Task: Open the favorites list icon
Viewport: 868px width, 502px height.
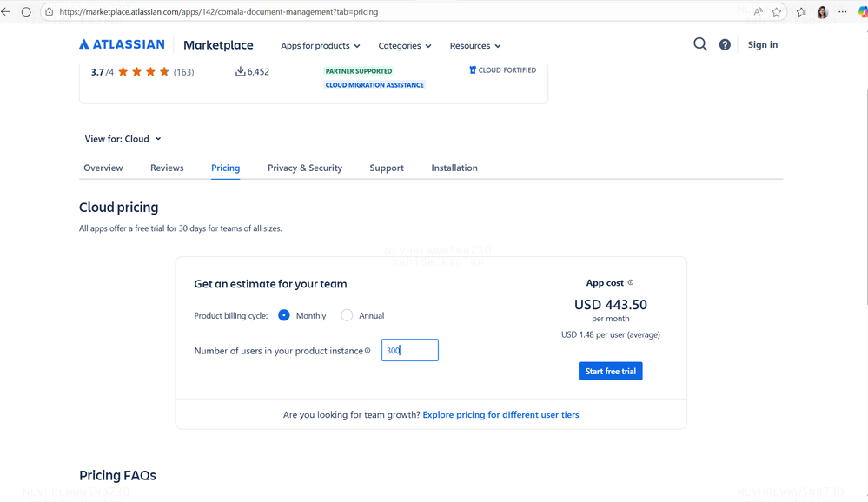Action: tap(801, 11)
